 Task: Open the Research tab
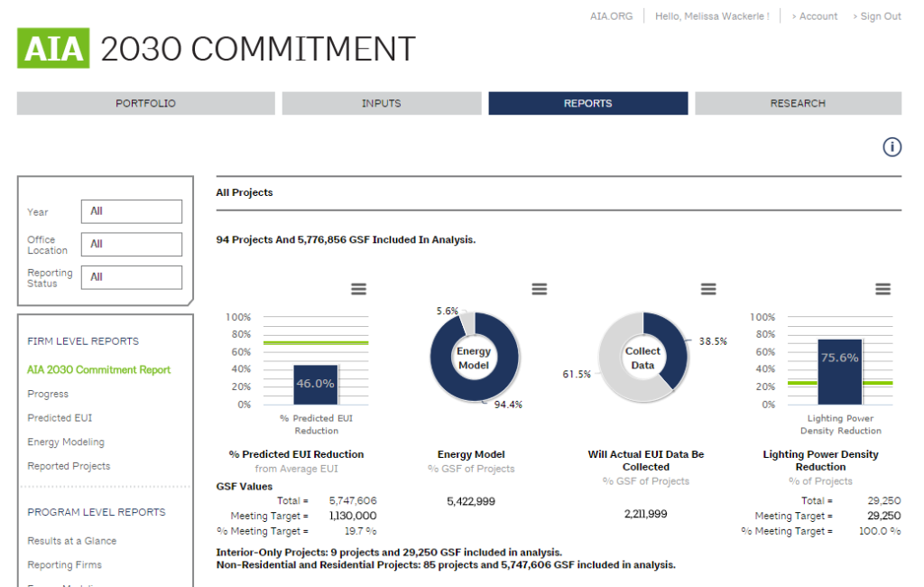tap(798, 104)
